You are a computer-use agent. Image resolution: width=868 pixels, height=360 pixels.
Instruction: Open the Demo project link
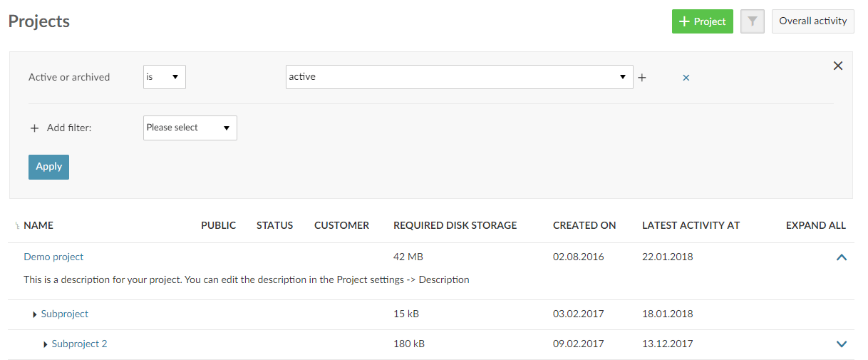click(x=53, y=257)
